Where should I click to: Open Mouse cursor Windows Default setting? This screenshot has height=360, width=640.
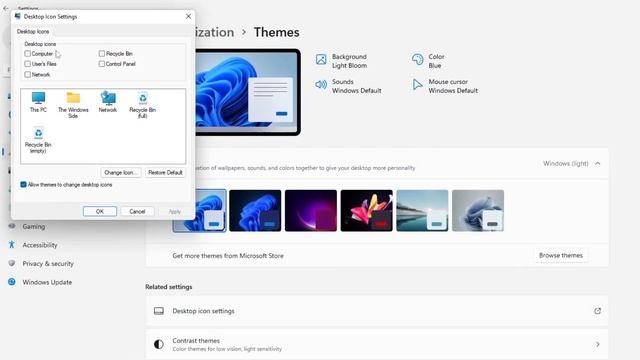tap(445, 86)
